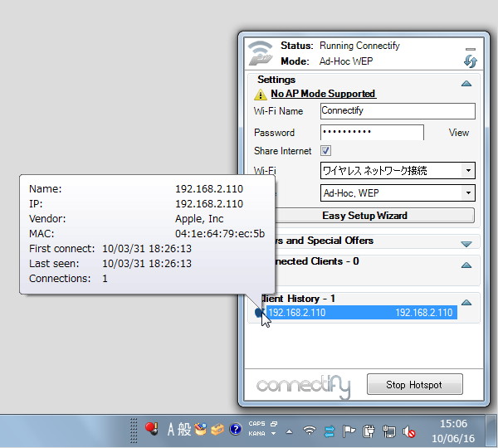This screenshot has height=448, width=498.
Task: Click the refresh arrows icon near Mode
Action: coord(471,61)
